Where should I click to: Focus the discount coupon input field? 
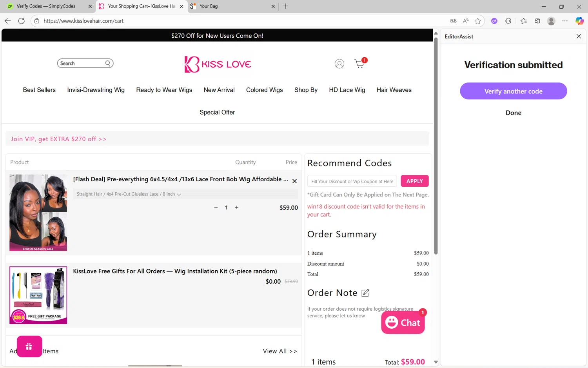(x=352, y=181)
